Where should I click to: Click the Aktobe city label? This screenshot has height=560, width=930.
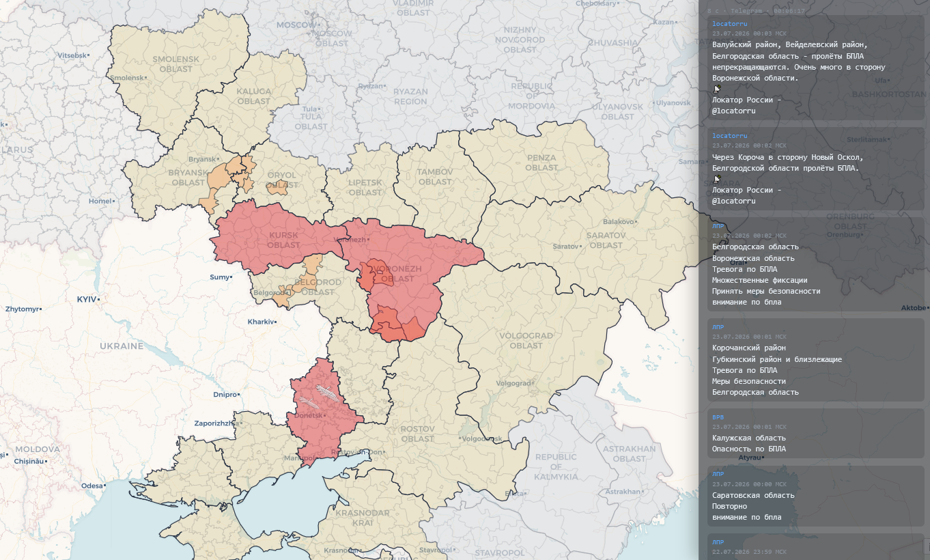point(914,307)
